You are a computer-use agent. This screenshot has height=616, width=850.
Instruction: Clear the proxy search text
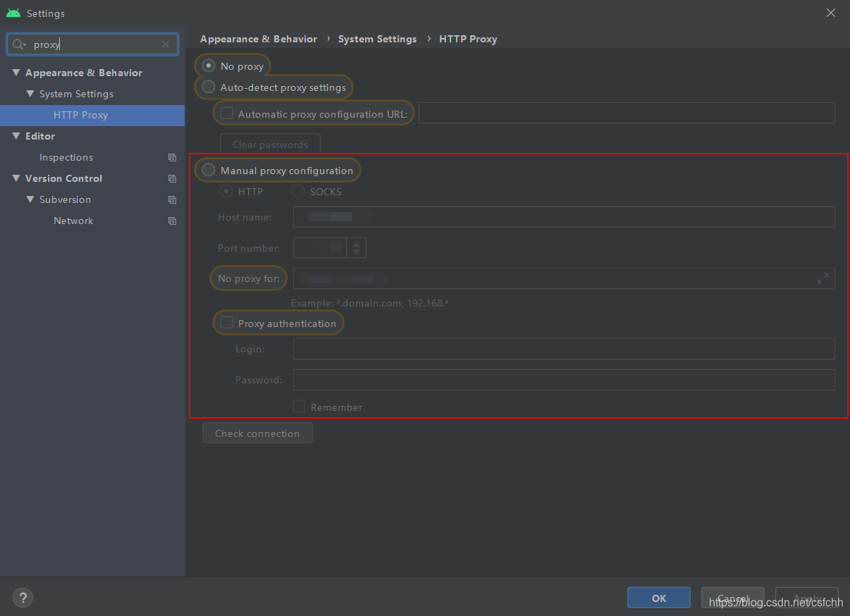click(166, 44)
